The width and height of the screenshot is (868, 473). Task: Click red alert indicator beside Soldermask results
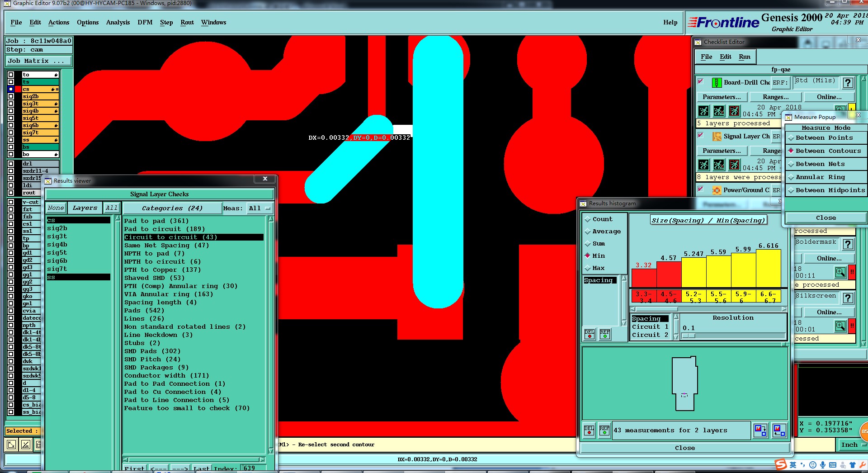pyautogui.click(x=852, y=272)
